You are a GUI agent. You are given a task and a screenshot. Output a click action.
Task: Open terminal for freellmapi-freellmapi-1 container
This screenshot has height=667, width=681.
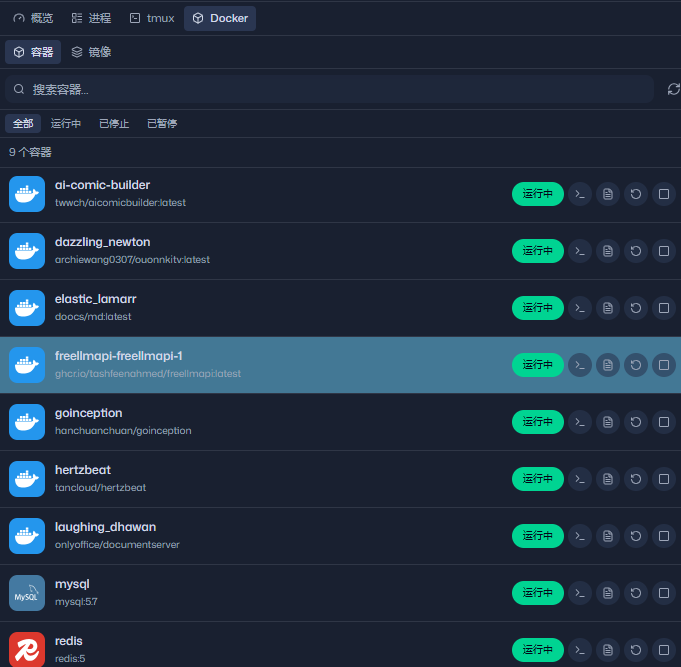click(x=580, y=365)
